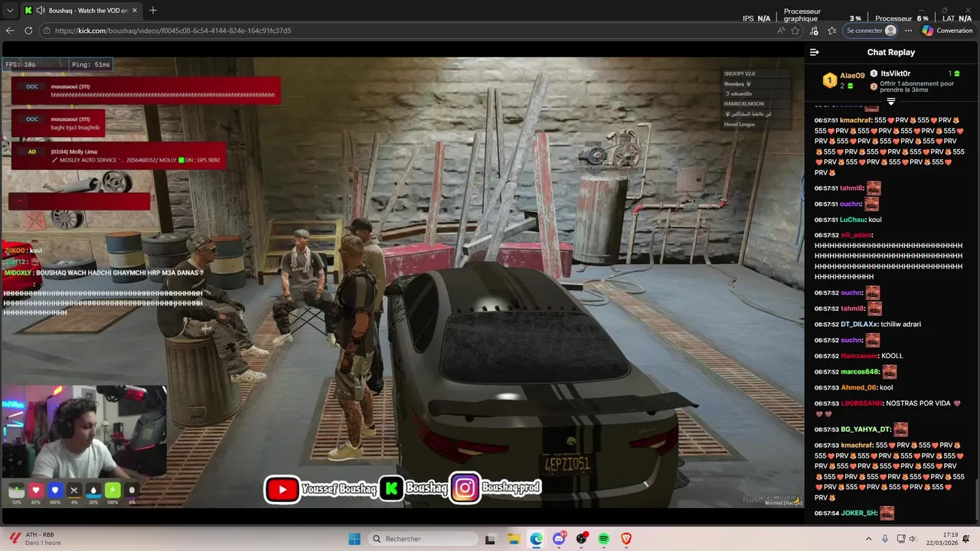Open the tab actions dropdown arrow

point(10,11)
